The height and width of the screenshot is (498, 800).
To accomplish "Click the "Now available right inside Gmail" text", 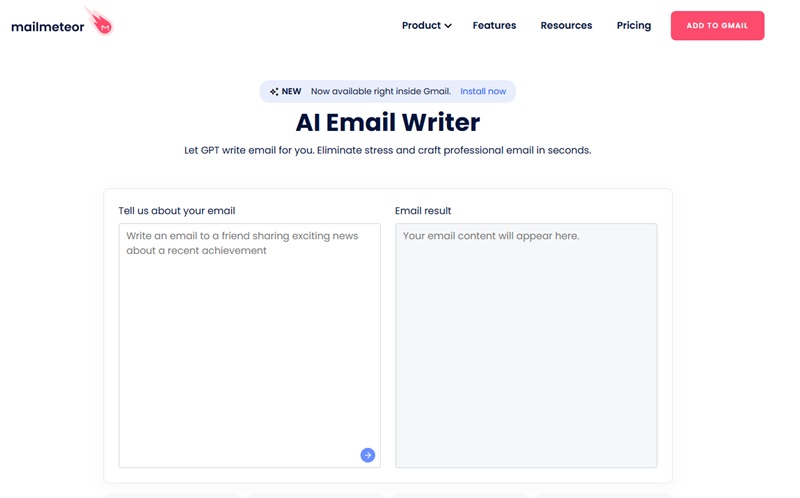I will [380, 92].
